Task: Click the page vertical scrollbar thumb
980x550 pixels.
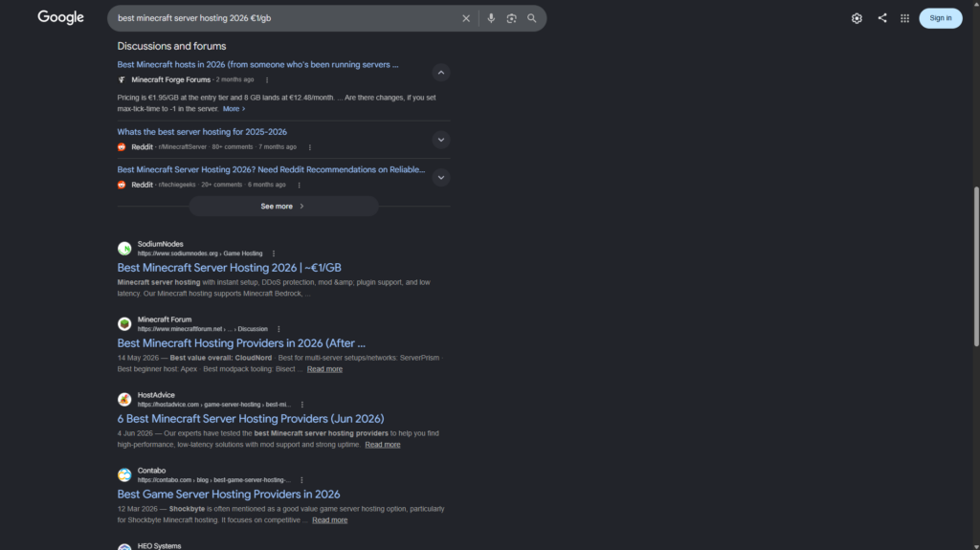Action: pos(976,266)
